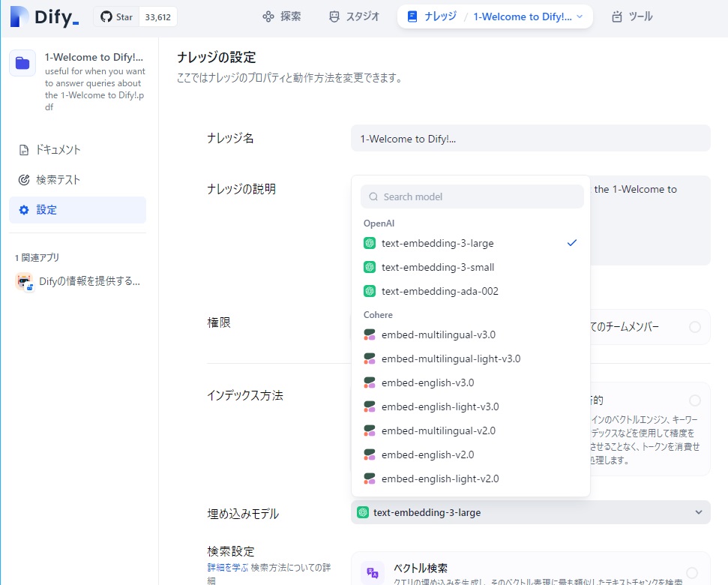Viewport: 728px width, 585px height.
Task: Click the ナレッジ book icon
Action: [412, 16]
